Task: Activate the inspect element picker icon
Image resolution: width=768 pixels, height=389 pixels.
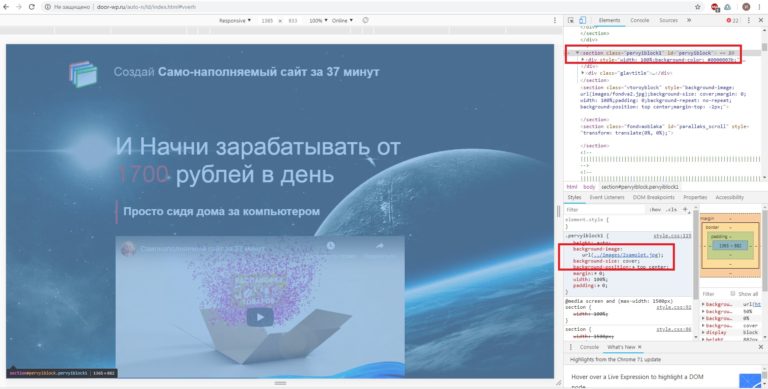Action: [571, 20]
